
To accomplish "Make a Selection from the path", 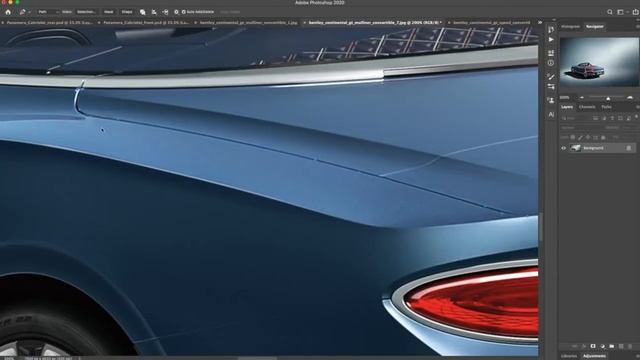I will point(86,12).
